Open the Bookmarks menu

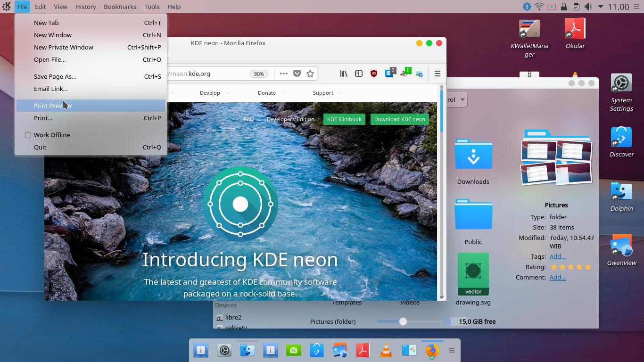120,7
